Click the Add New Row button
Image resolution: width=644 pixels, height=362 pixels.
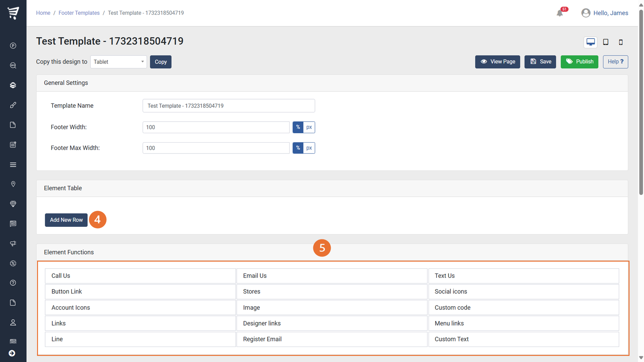(66, 220)
